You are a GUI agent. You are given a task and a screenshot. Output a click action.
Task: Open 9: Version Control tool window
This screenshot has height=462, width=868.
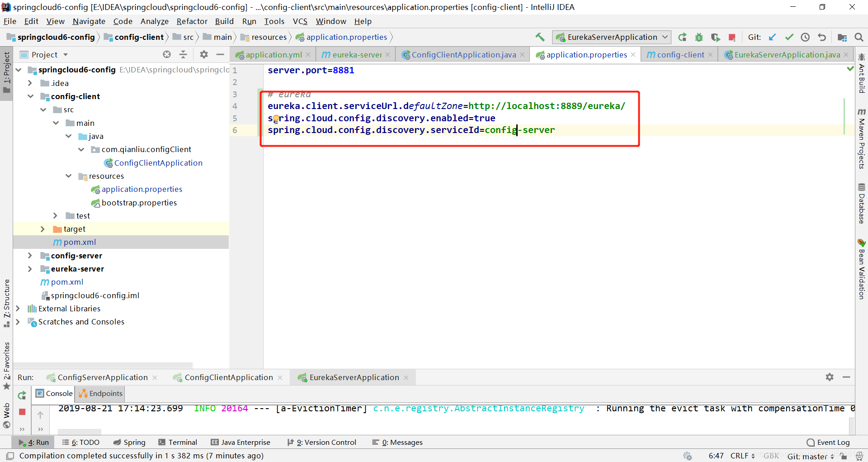coord(321,442)
